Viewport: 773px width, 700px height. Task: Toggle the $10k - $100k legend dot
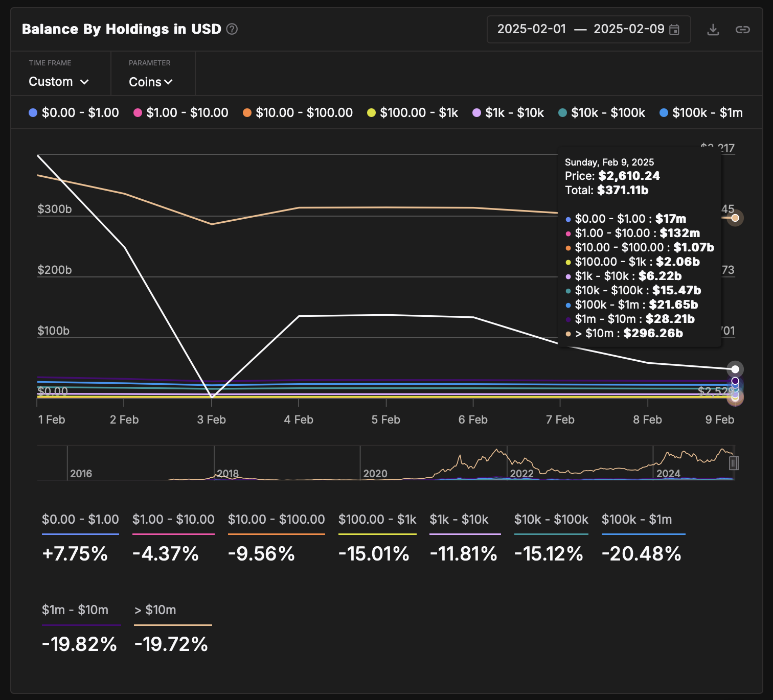point(562,112)
